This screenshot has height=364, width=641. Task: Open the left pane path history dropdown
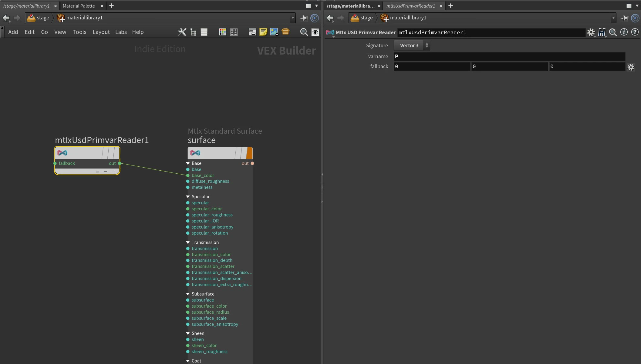point(293,18)
